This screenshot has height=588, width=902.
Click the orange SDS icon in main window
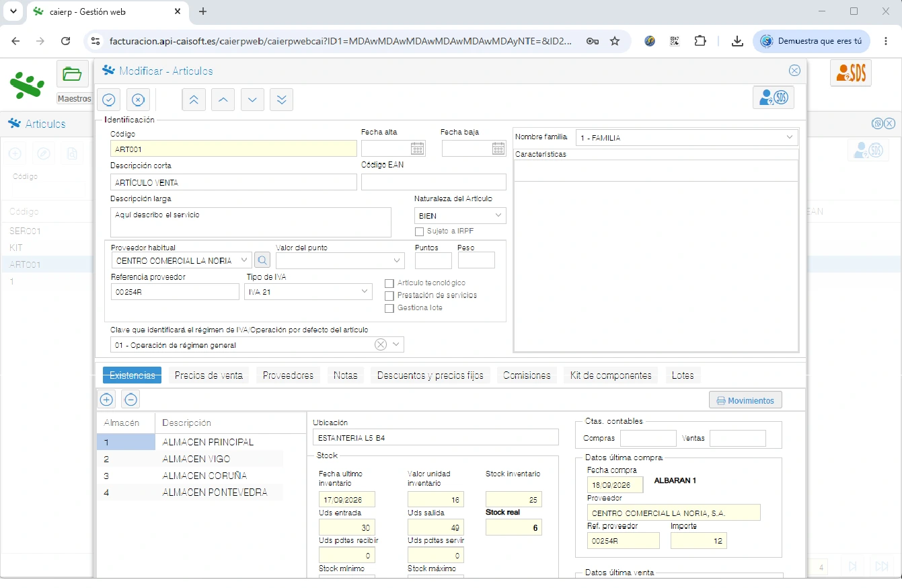(851, 73)
